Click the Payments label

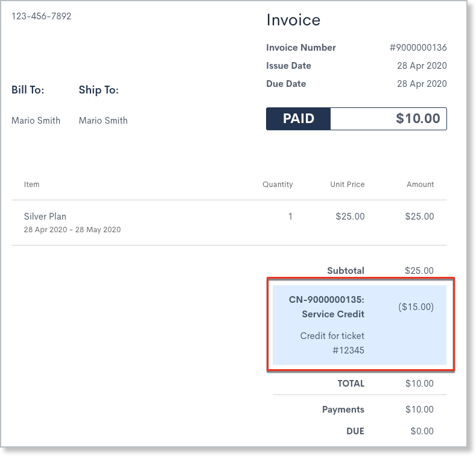coord(343,410)
